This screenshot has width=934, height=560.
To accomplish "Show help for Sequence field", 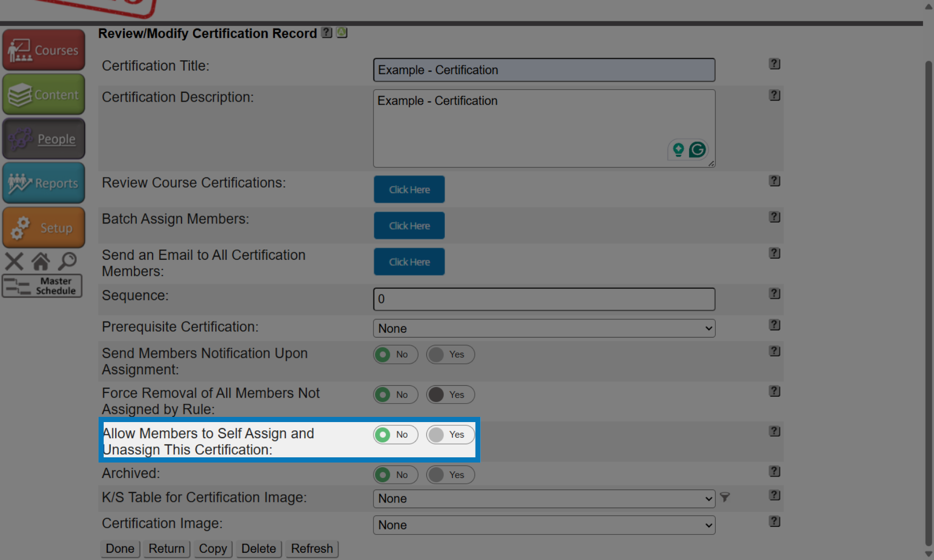I will [774, 293].
